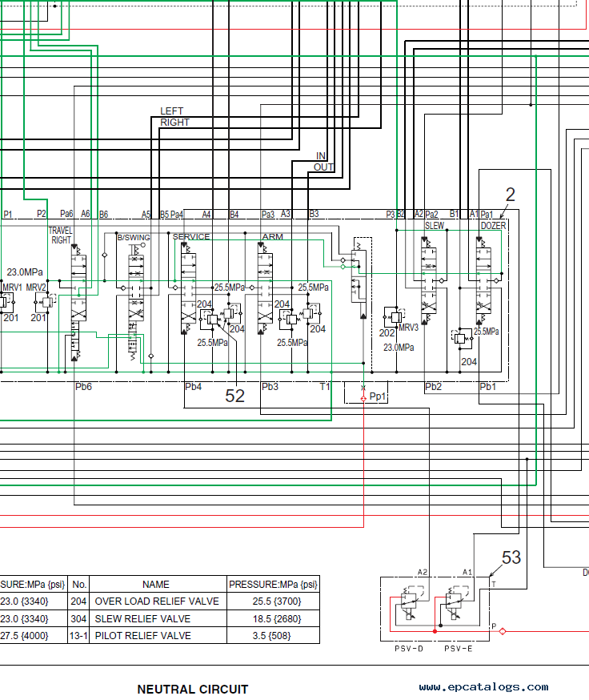Click the SLEW spool valve symbol
This screenshot has width=589, height=700.
tap(429, 280)
